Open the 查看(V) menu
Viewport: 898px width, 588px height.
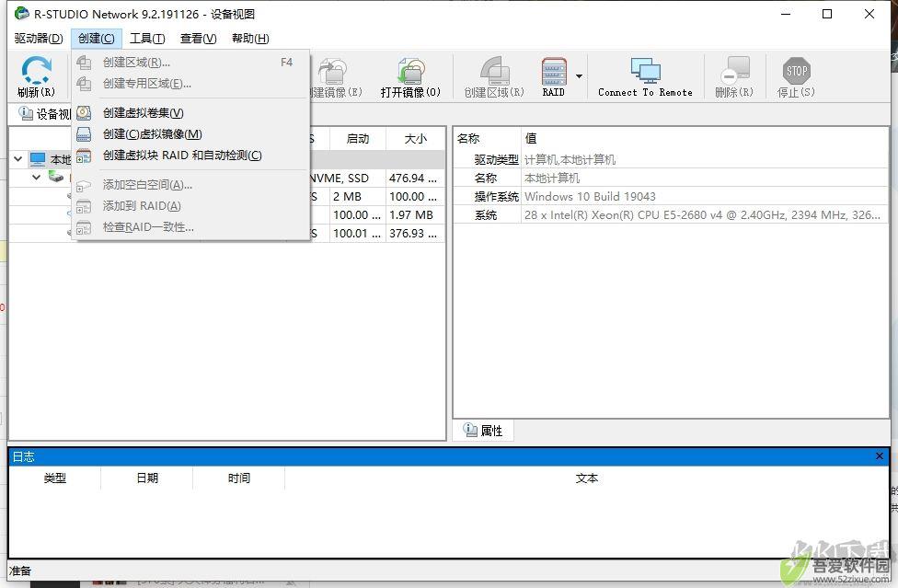[198, 39]
